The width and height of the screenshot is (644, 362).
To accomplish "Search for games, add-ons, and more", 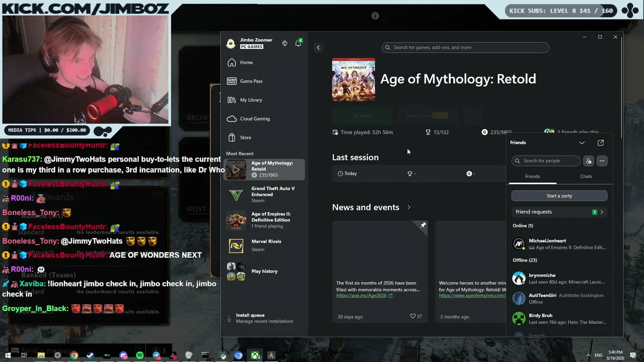I will tap(465, 47).
